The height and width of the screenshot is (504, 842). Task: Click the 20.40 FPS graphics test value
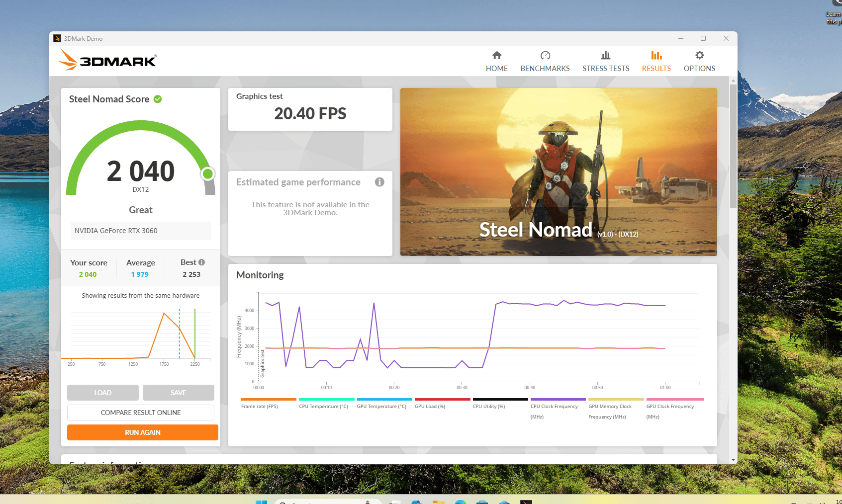[x=310, y=114]
